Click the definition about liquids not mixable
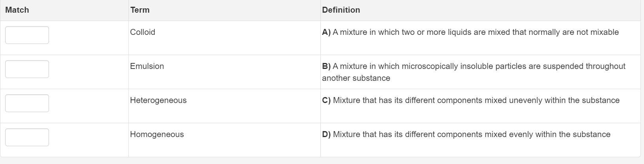 tap(475, 32)
